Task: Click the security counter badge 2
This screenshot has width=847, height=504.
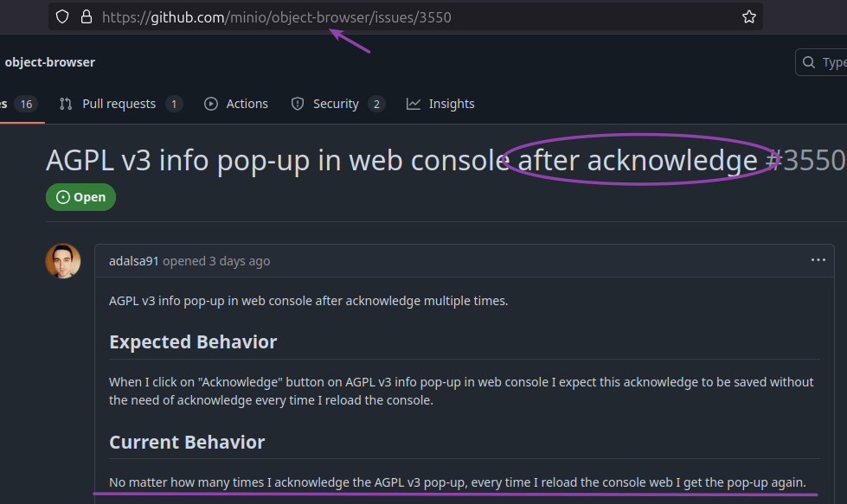Action: click(376, 104)
